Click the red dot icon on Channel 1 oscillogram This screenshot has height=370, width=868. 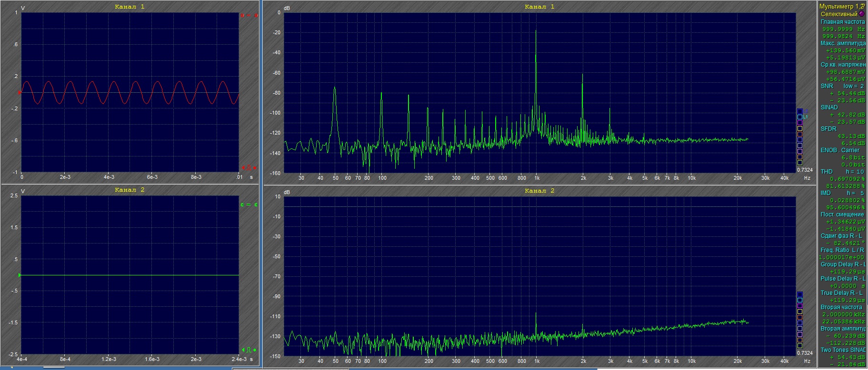255,168
